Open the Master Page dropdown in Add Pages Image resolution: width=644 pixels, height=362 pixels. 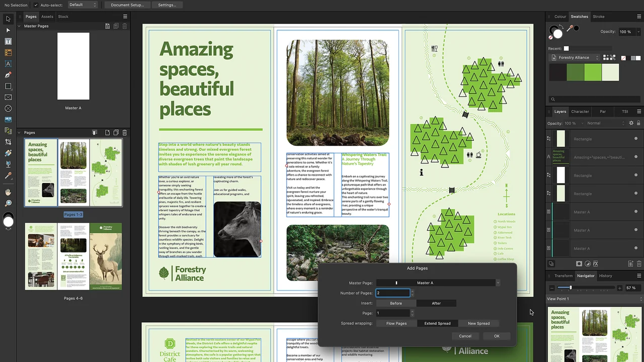(438, 283)
